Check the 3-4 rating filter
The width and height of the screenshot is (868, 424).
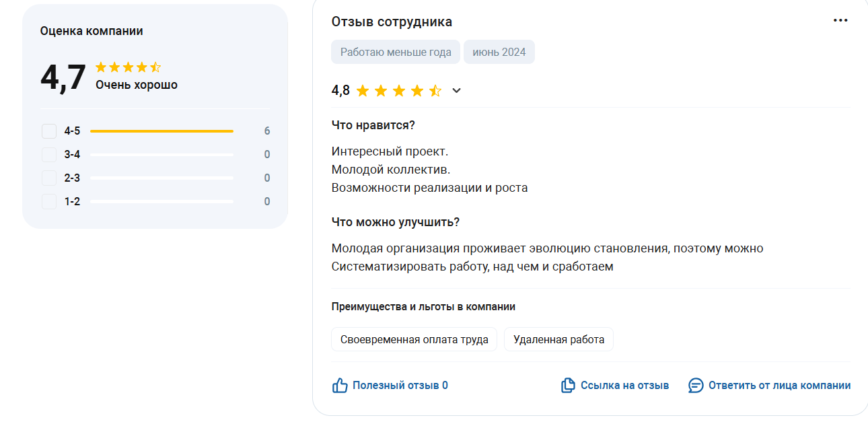pyautogui.click(x=48, y=154)
